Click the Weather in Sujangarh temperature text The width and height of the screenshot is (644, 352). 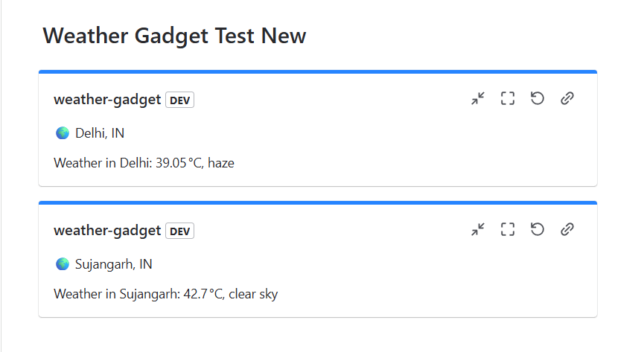click(x=165, y=294)
